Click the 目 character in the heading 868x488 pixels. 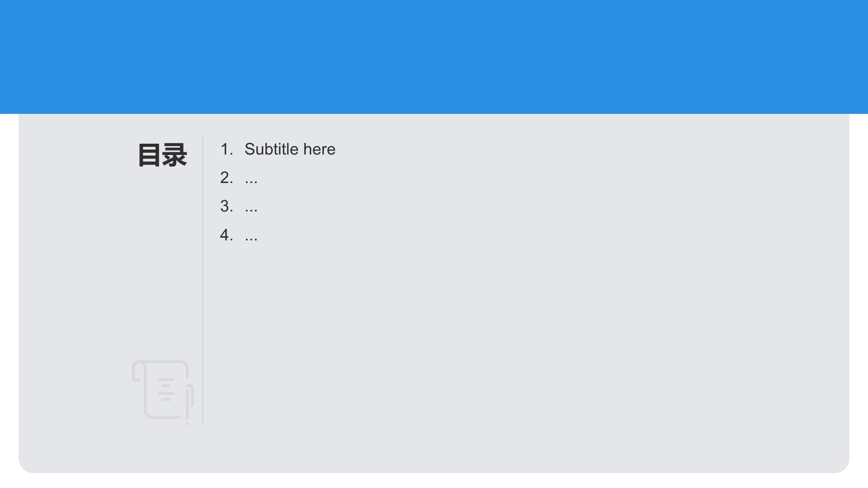149,155
